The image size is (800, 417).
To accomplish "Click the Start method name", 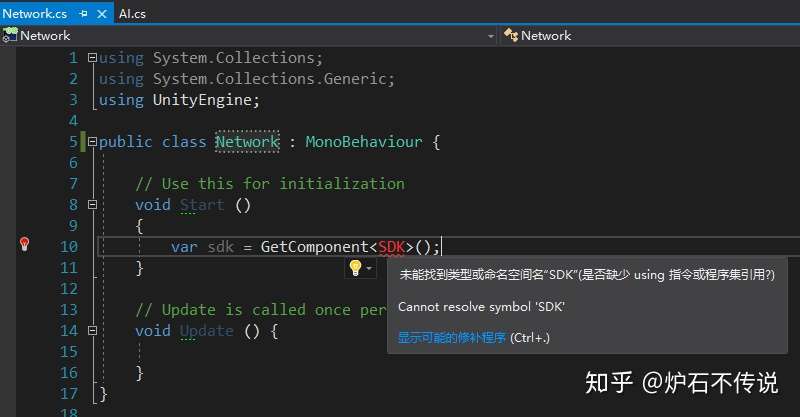I will pyautogui.click(x=203, y=205).
